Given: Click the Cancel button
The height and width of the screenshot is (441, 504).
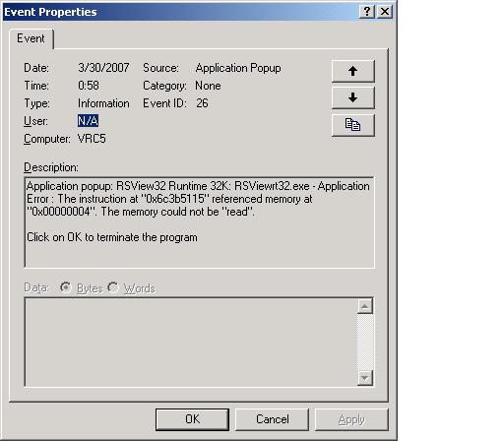Looking at the screenshot, I should (273, 419).
